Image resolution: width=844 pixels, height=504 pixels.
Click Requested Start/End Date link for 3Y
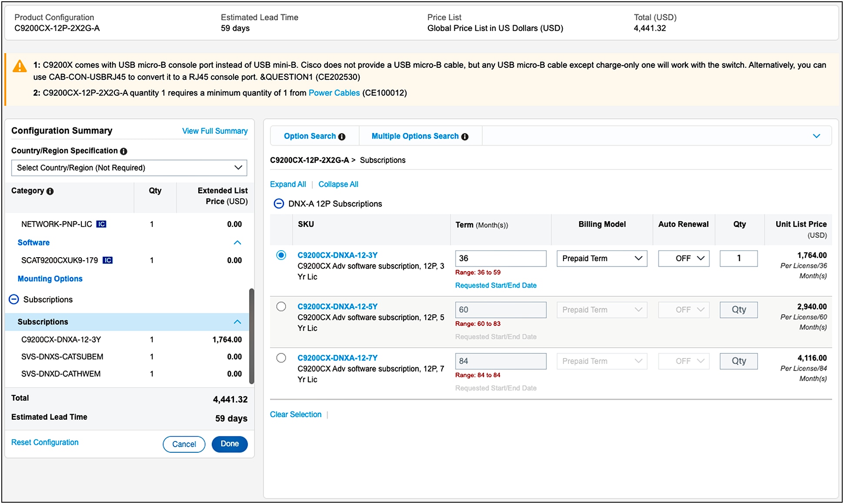click(496, 285)
